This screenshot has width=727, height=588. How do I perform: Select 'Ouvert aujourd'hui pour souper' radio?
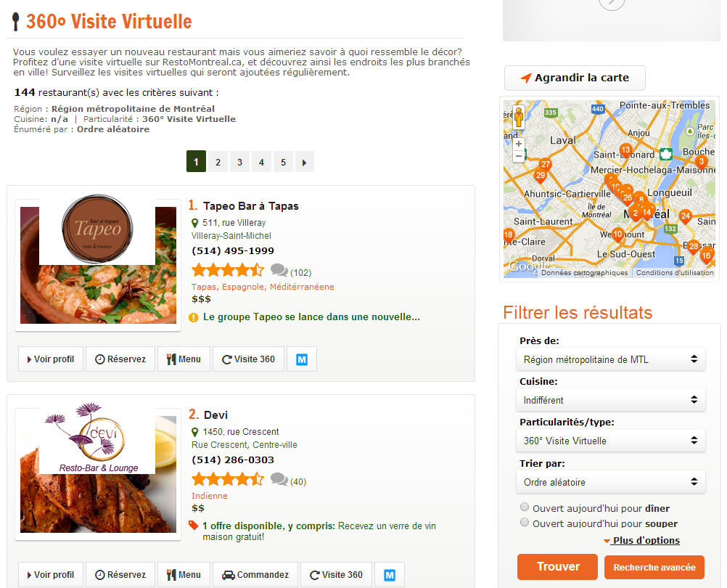[525, 522]
